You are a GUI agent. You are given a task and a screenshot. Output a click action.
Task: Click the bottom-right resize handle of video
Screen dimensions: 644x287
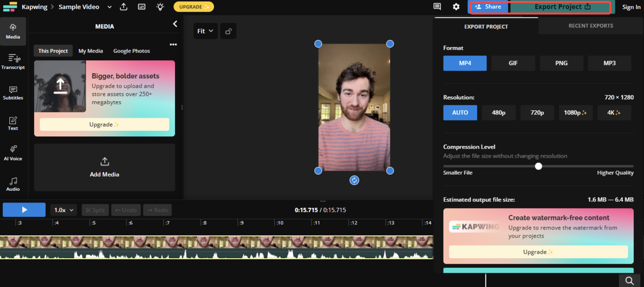point(390,171)
